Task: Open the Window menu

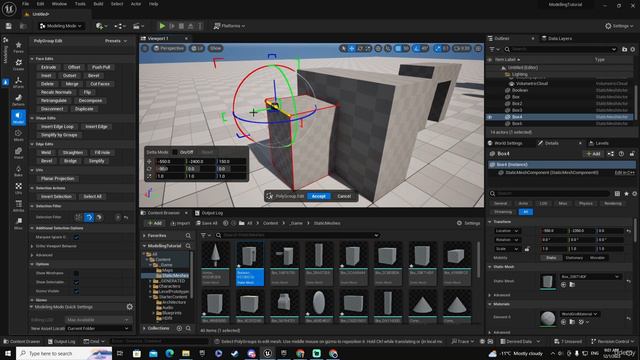Action: (59, 4)
